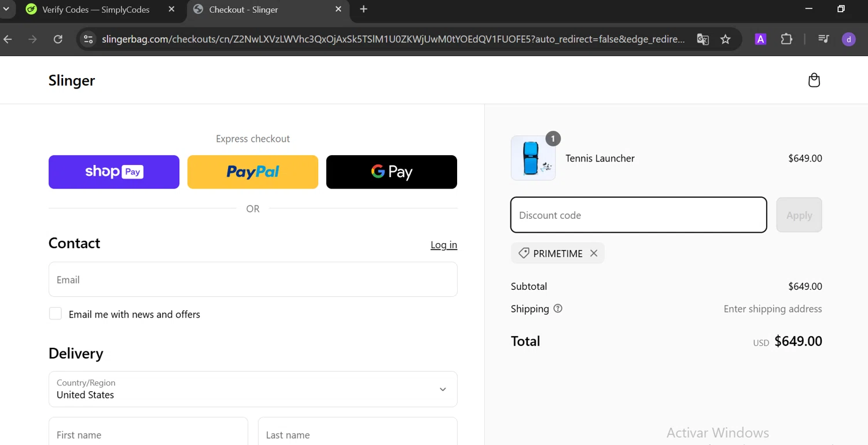Click the Enter shipping address text

[773, 309]
